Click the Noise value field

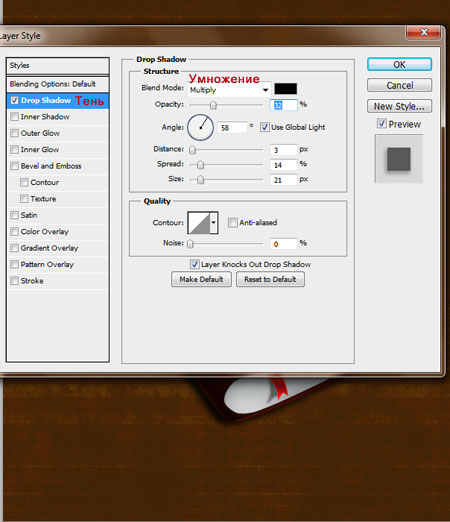pos(283,244)
